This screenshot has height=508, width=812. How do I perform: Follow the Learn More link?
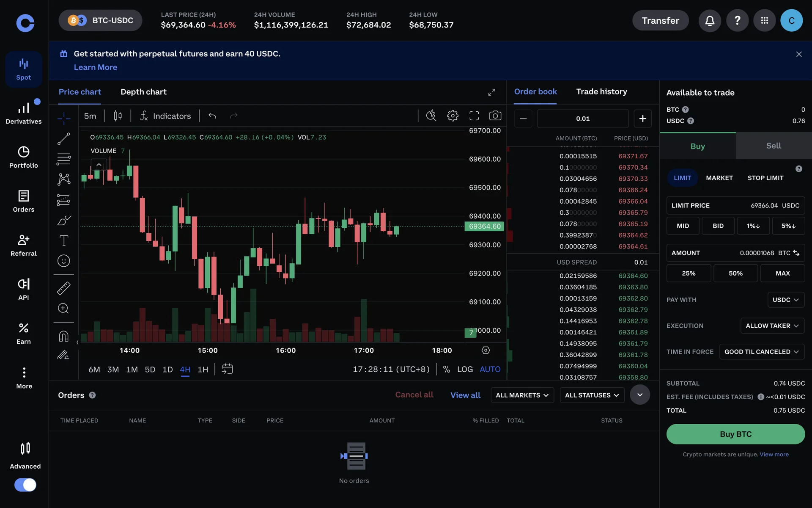pyautogui.click(x=96, y=67)
